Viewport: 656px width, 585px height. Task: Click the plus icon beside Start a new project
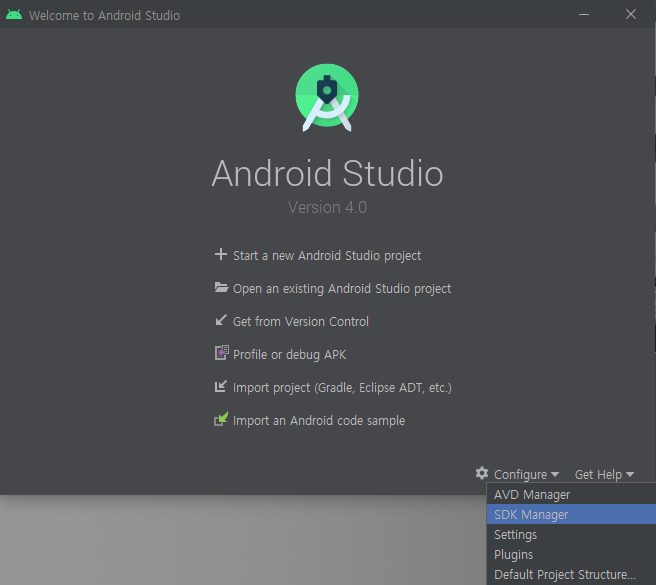(221, 254)
